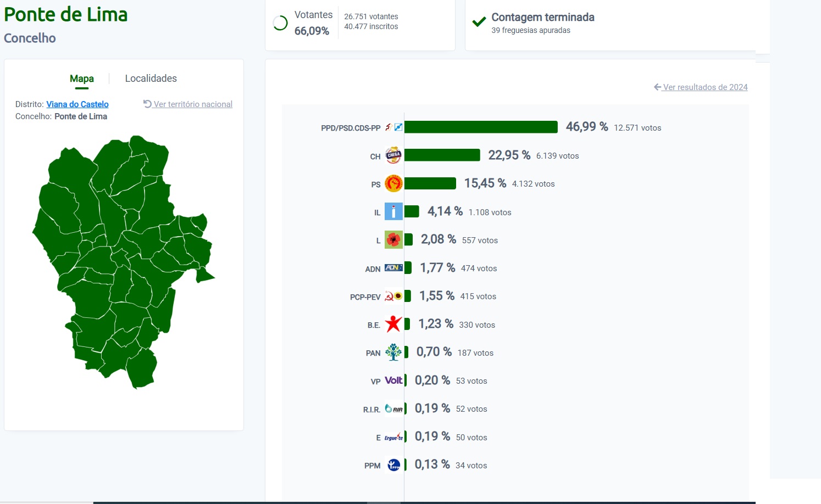The image size is (821, 504).
Task: Click the PPD/PSD.CDS-PP green result bar
Action: (x=481, y=127)
